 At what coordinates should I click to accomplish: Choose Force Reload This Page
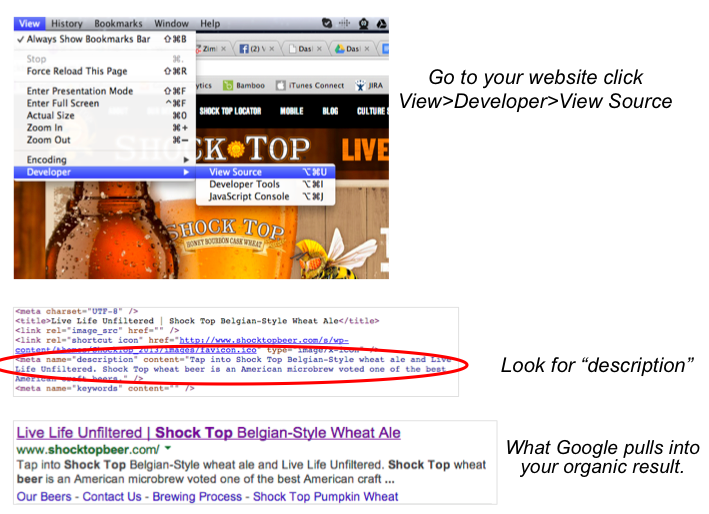(x=105, y=71)
